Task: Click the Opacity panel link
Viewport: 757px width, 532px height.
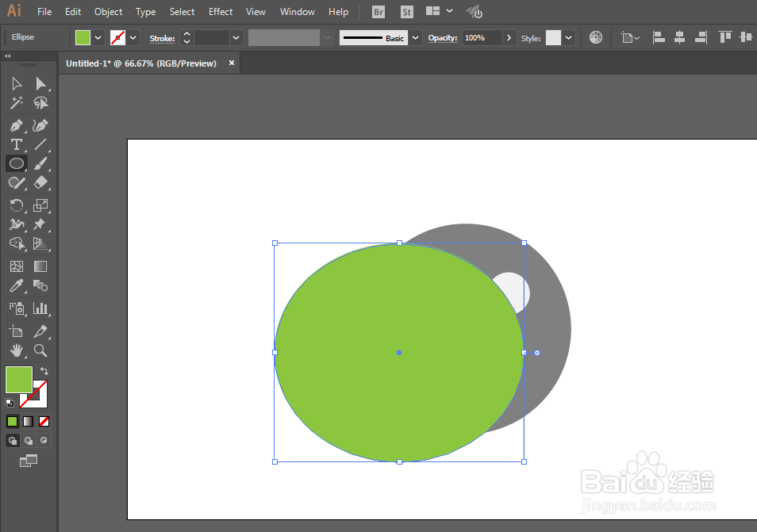Action: click(x=443, y=38)
